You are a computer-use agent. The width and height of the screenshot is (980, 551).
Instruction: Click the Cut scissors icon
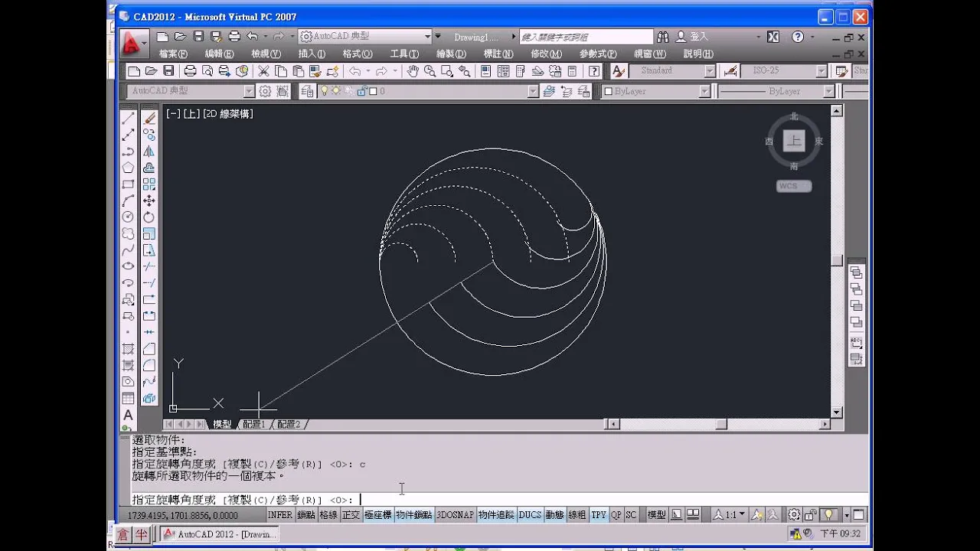[263, 71]
